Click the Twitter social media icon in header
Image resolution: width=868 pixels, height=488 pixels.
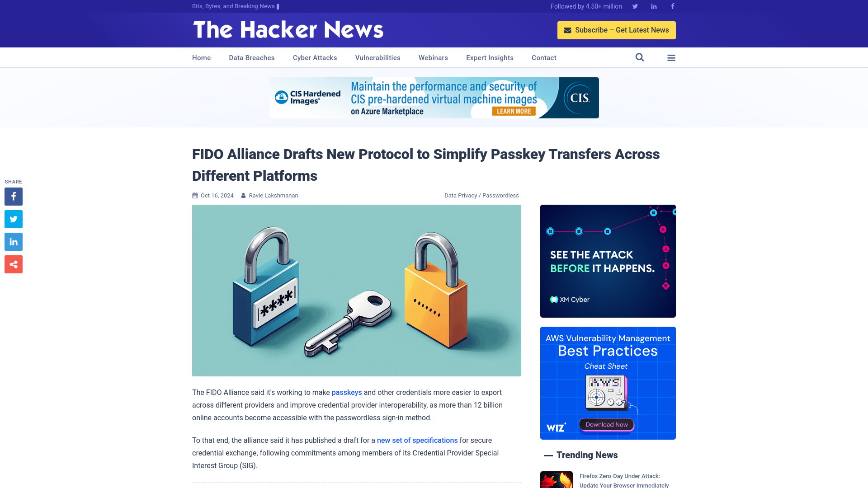635,6
